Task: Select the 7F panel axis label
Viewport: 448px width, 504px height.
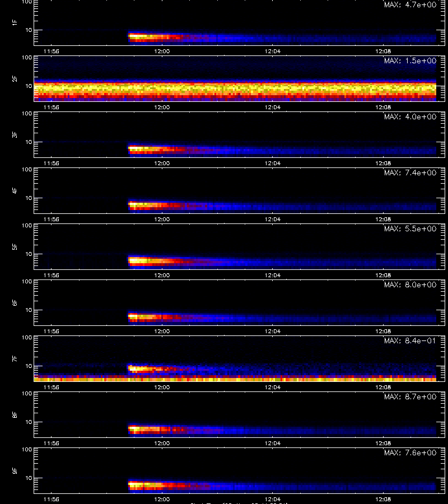Action: (15, 358)
